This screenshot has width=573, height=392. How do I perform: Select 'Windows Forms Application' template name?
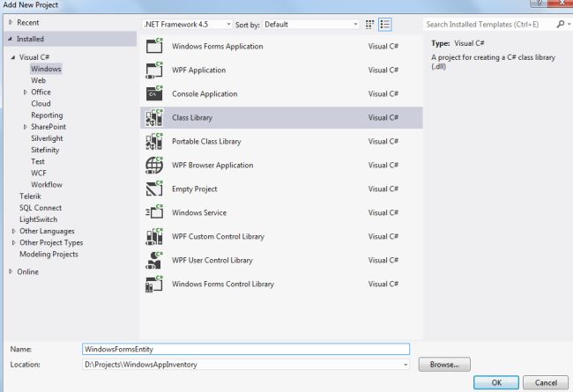coord(218,46)
